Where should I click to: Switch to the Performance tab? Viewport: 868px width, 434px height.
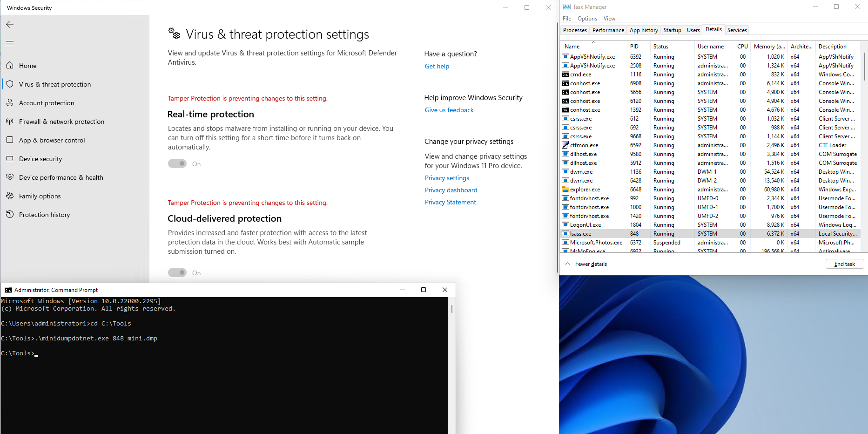tap(608, 30)
